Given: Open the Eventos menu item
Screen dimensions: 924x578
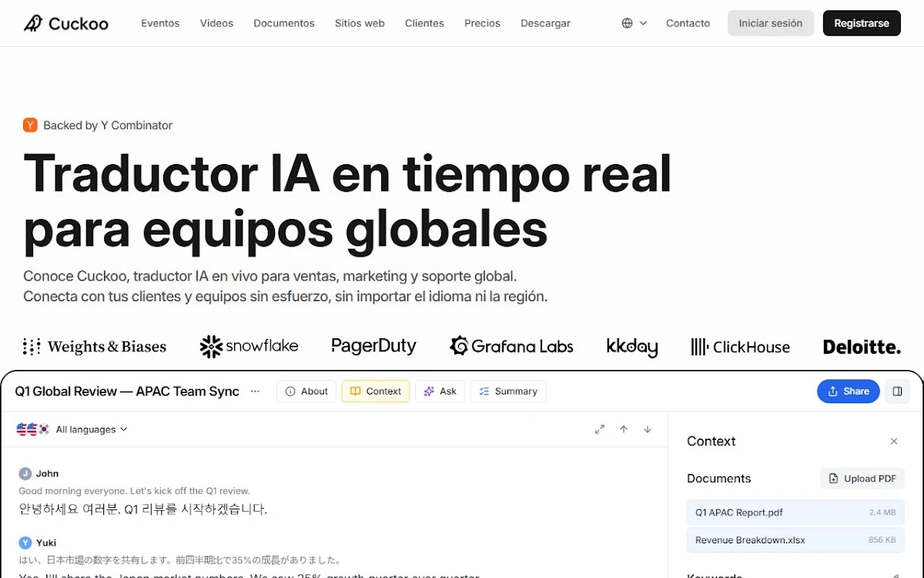Looking at the screenshot, I should click(160, 23).
